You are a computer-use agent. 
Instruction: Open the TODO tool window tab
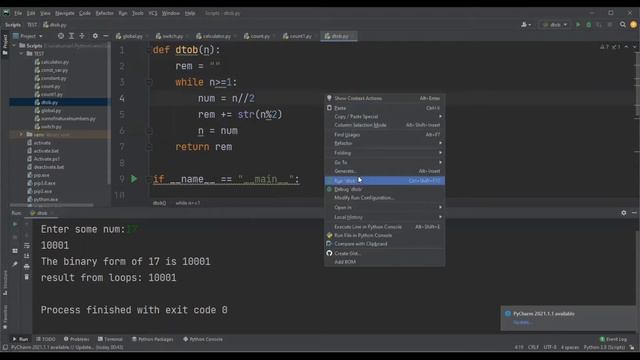pos(46,339)
